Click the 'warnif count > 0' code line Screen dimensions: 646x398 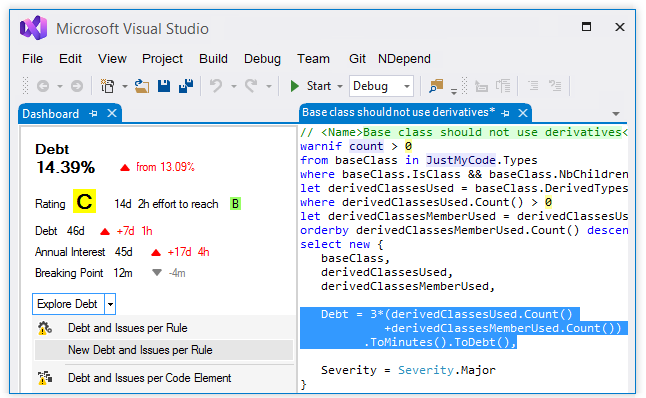coord(356,146)
